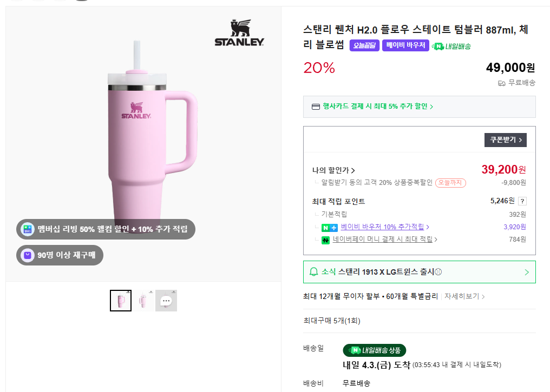Image resolution: width=550 pixels, height=392 pixels.
Task: Click the more images (...) thumbnail
Action: (166, 301)
